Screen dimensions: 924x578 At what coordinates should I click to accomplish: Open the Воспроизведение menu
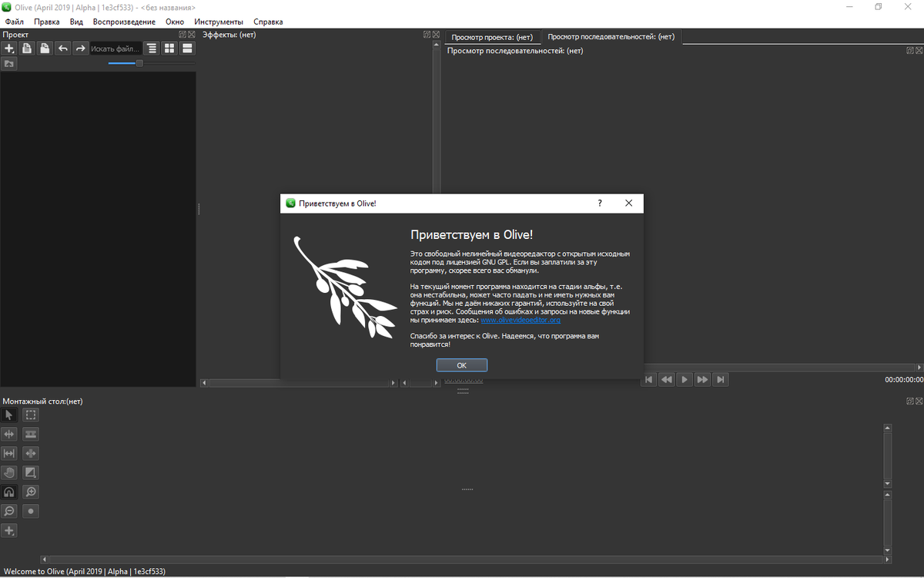[124, 22]
